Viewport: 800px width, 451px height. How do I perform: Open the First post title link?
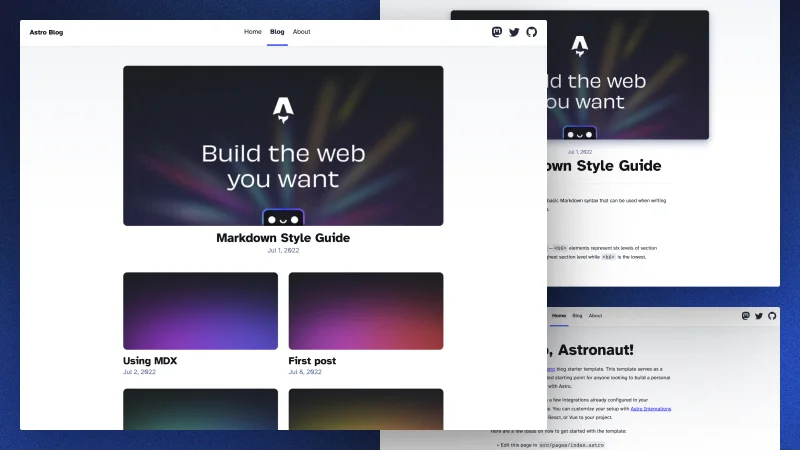pos(312,361)
